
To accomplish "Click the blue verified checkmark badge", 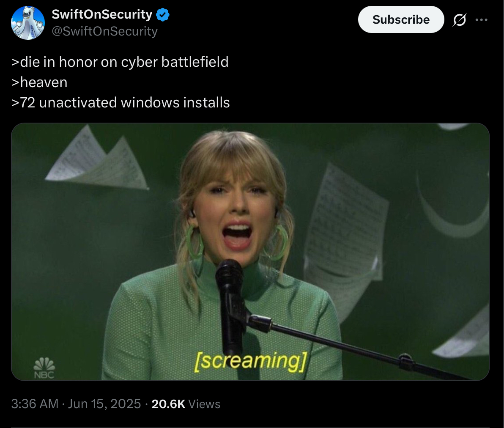I will tap(163, 14).
